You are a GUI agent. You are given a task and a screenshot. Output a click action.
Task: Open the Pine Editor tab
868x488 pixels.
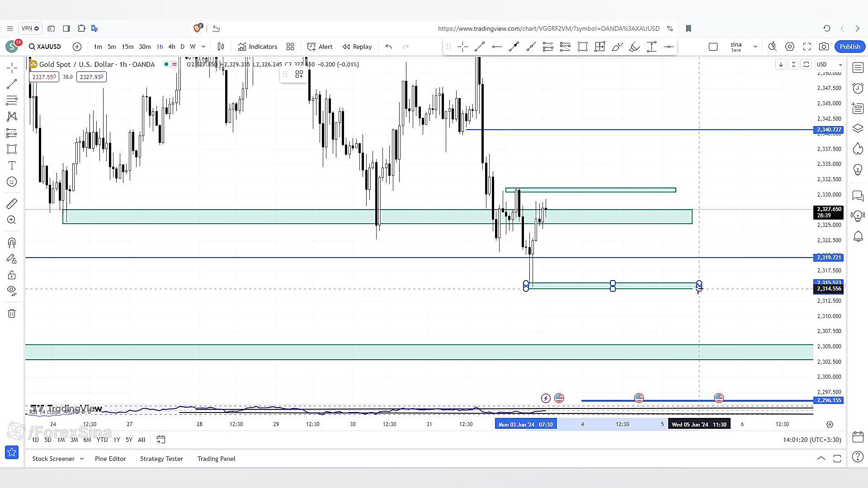[x=110, y=459]
